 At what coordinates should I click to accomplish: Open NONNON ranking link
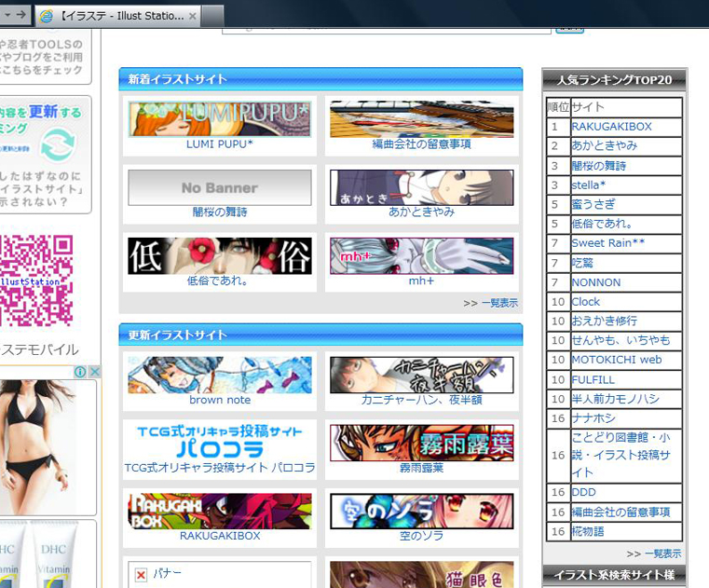point(596,282)
